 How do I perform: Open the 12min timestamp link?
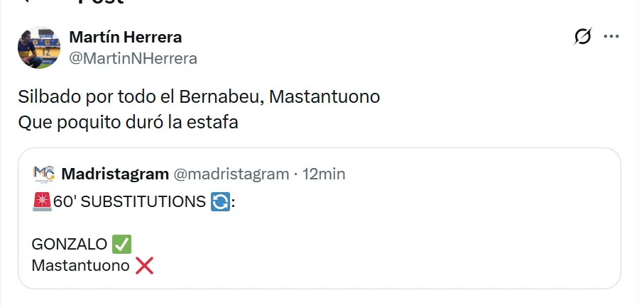324,174
